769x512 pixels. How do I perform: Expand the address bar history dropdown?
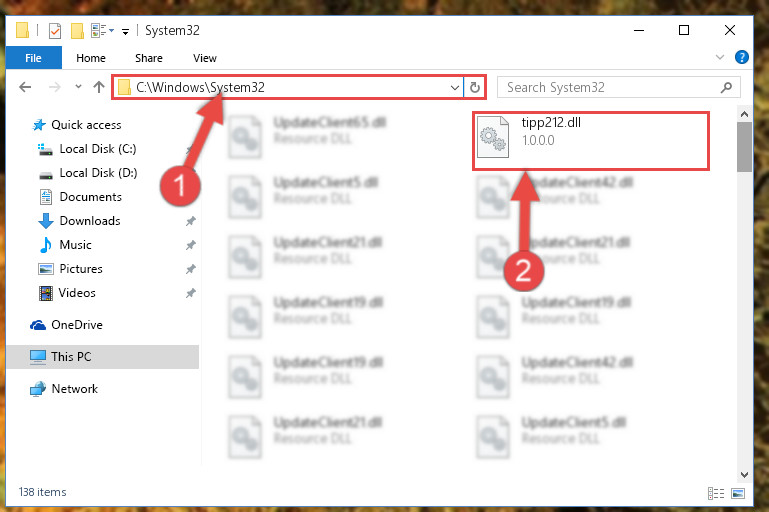click(x=455, y=87)
